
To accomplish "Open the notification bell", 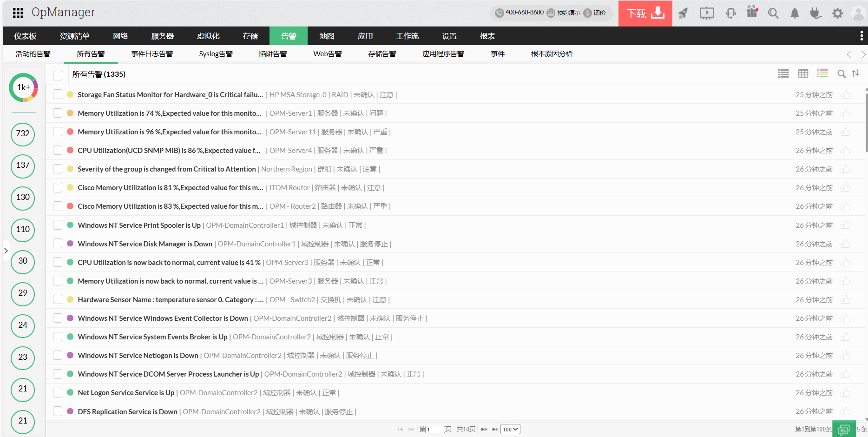I will (x=795, y=13).
